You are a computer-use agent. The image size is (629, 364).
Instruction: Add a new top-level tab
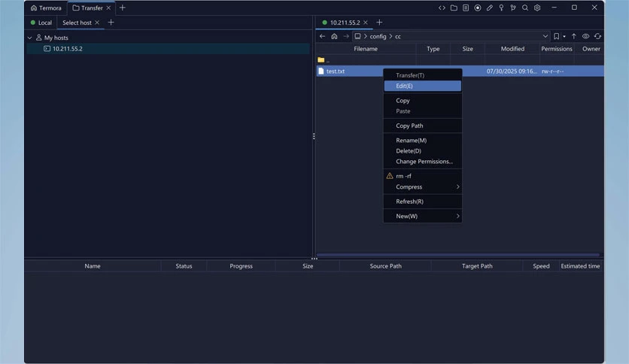(x=123, y=8)
